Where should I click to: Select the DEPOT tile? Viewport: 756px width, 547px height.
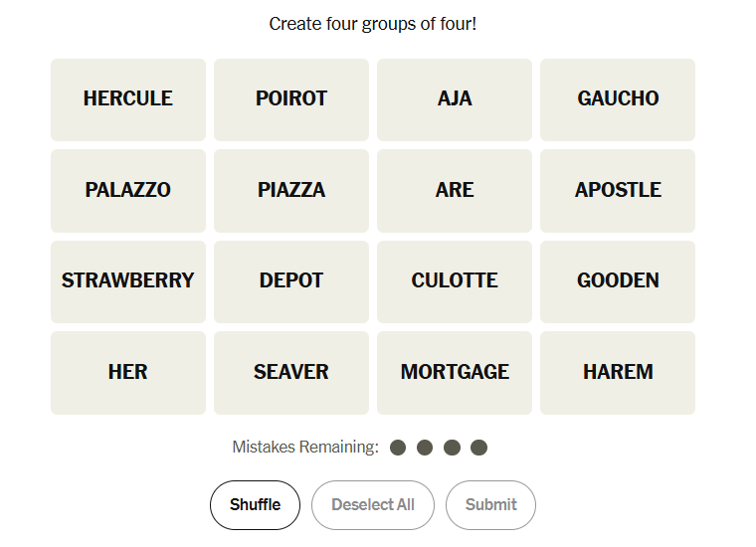coord(291,281)
